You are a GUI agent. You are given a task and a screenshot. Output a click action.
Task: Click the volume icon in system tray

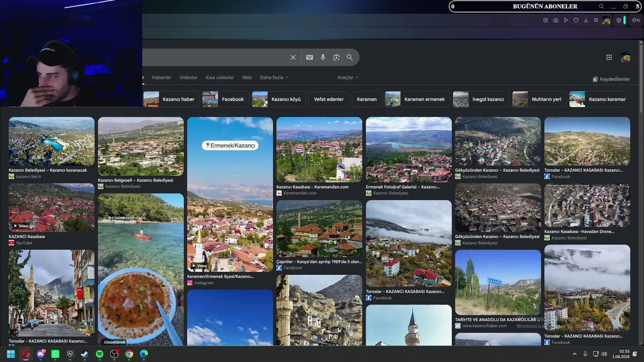coord(604,354)
